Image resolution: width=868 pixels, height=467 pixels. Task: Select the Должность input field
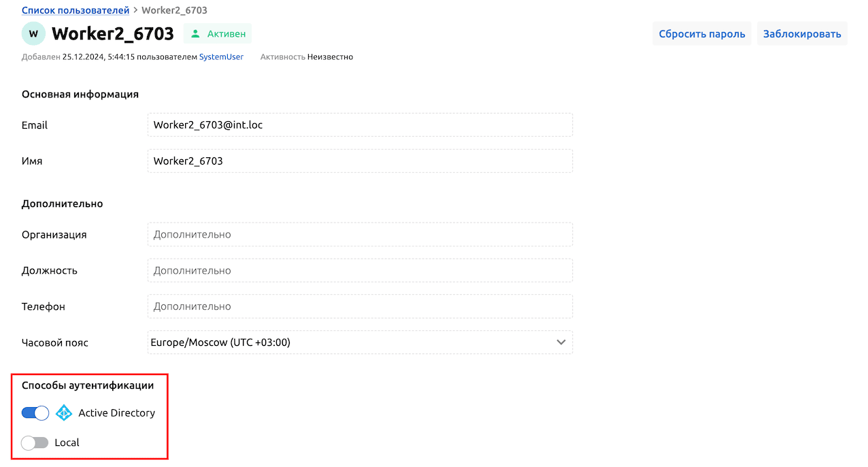coord(359,270)
